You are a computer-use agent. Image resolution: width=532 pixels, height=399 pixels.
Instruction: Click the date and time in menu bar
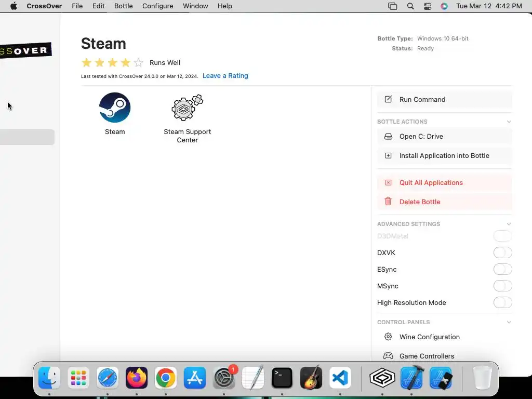coord(489,6)
